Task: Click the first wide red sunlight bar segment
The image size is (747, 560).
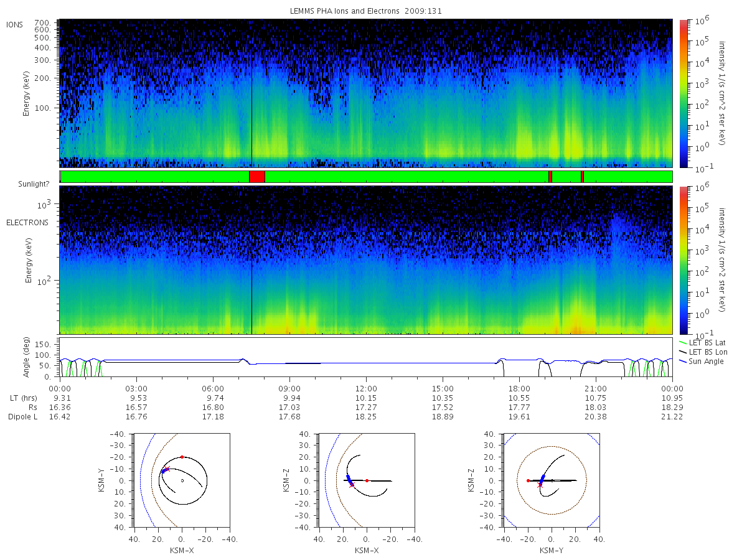Action: (x=256, y=177)
